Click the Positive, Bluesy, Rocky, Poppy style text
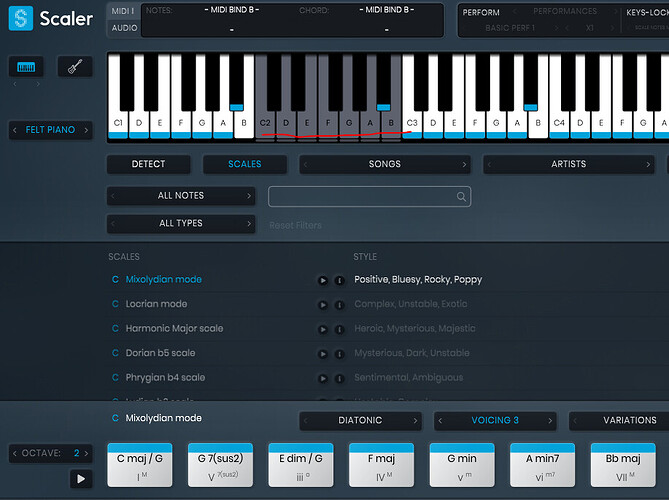Screen dimensions: 669x500 pyautogui.click(x=418, y=280)
